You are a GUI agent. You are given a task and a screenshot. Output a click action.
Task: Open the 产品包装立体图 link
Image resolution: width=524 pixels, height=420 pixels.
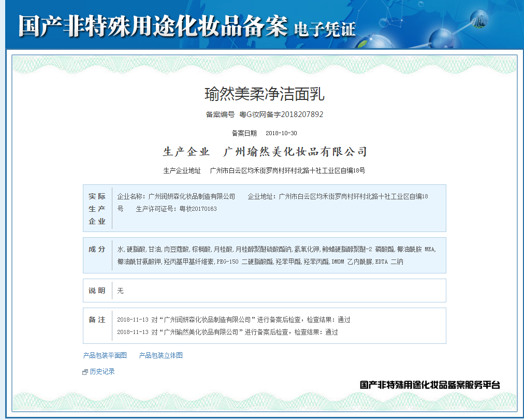(161, 355)
